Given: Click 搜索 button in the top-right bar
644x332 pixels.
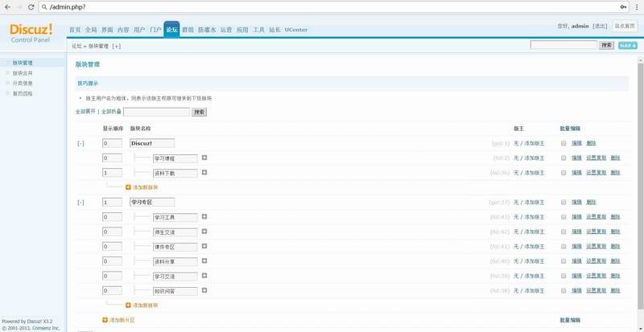Looking at the screenshot, I should click(x=607, y=45).
